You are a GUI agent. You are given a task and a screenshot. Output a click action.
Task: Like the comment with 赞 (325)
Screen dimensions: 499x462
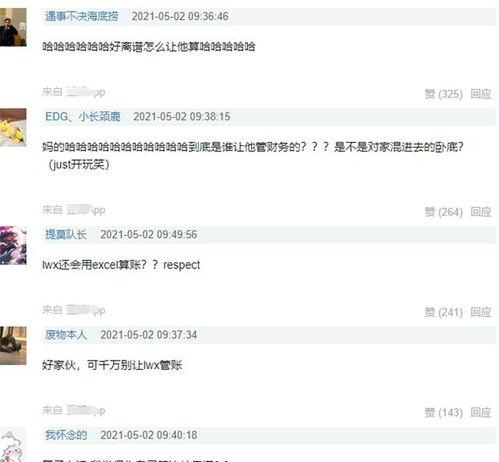pos(443,94)
